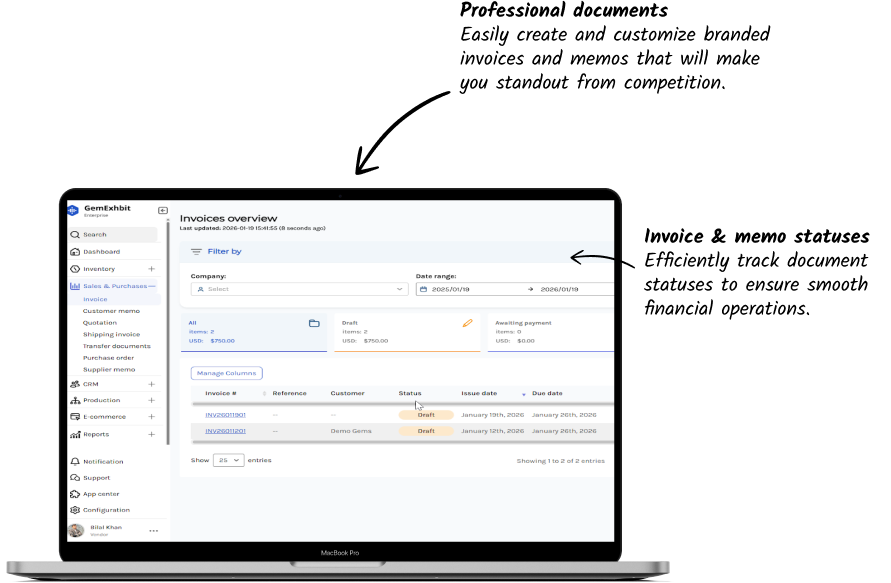Expand the CRM section
The image size is (891, 583).
coord(152,384)
